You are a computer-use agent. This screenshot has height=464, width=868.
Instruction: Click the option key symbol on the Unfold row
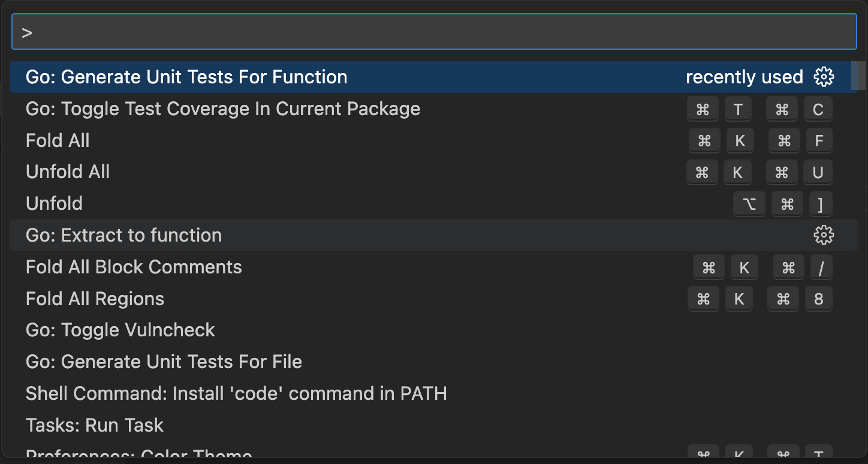coord(749,204)
